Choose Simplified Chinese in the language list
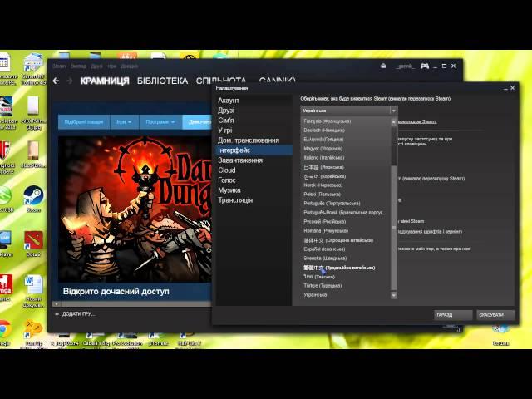Viewport: 532px width, 399px height. (346, 240)
